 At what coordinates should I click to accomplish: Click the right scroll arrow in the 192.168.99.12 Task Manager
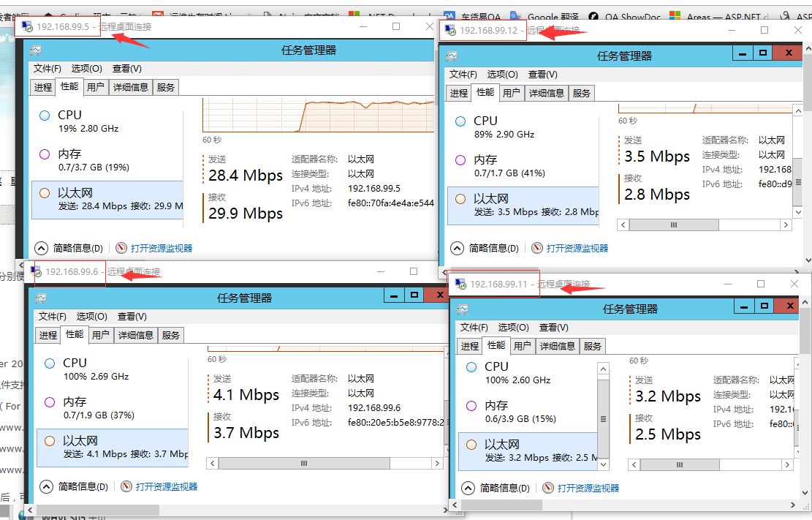[x=786, y=225]
